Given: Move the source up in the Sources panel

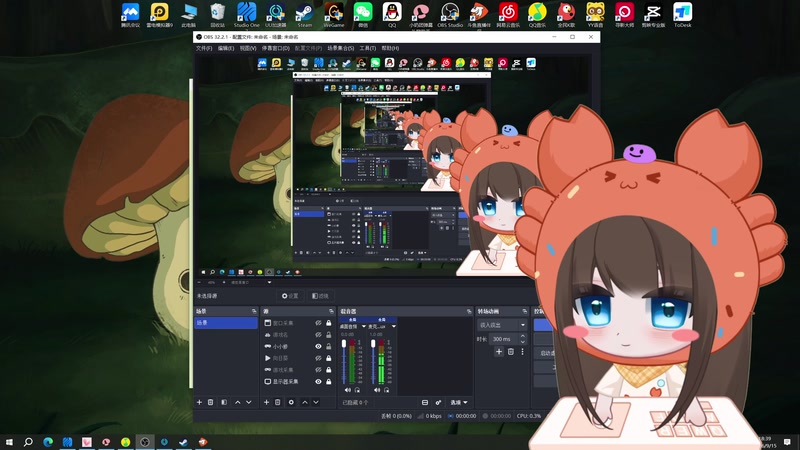Looking at the screenshot, I should (305, 403).
